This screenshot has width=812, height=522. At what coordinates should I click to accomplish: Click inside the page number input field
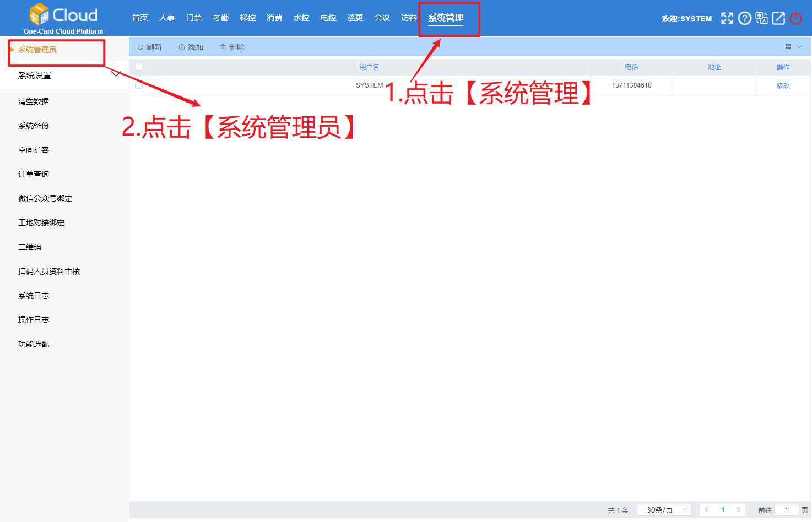787,510
